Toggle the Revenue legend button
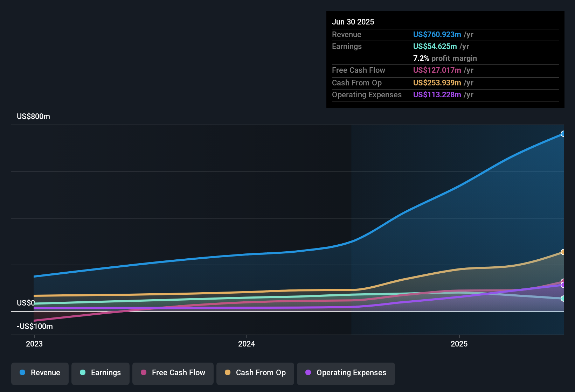 pyautogui.click(x=40, y=374)
